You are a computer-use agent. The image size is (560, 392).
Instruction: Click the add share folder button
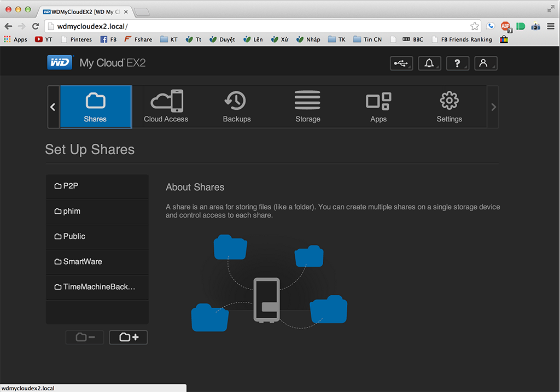point(128,337)
